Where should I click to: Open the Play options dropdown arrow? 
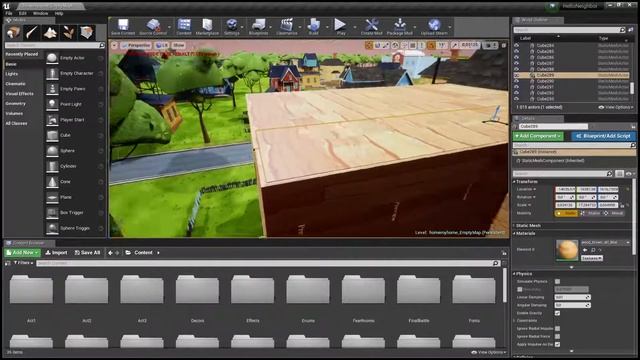click(354, 27)
